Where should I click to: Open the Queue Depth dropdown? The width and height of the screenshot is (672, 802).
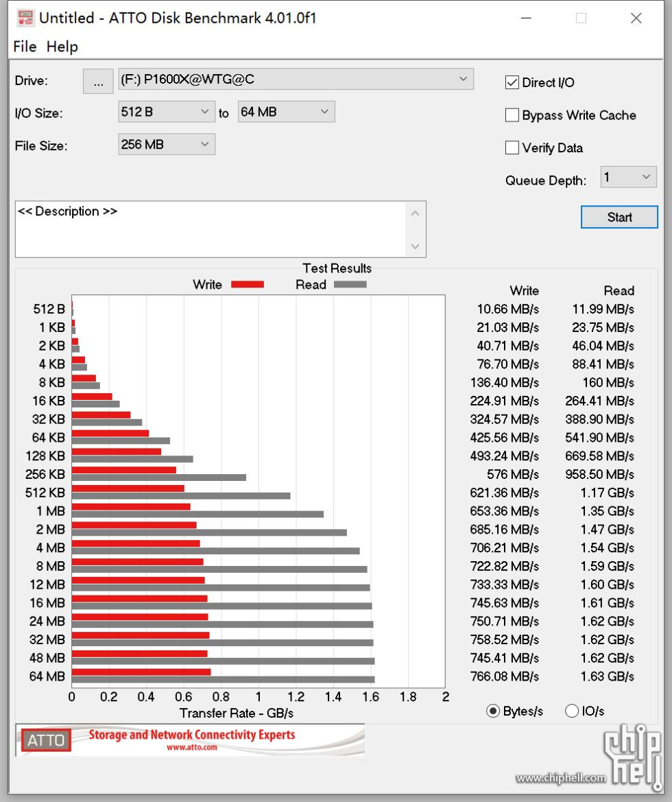click(629, 178)
